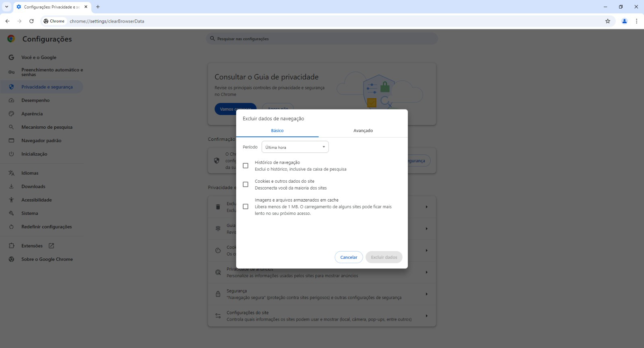Screen dimensions: 644x348
Task: Open a new tab with plus
Action: click(x=98, y=7)
